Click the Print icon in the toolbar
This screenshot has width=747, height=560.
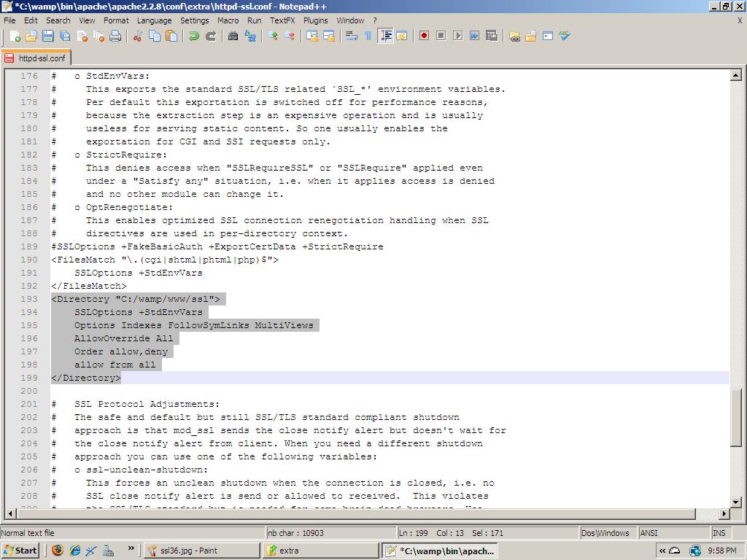[115, 36]
